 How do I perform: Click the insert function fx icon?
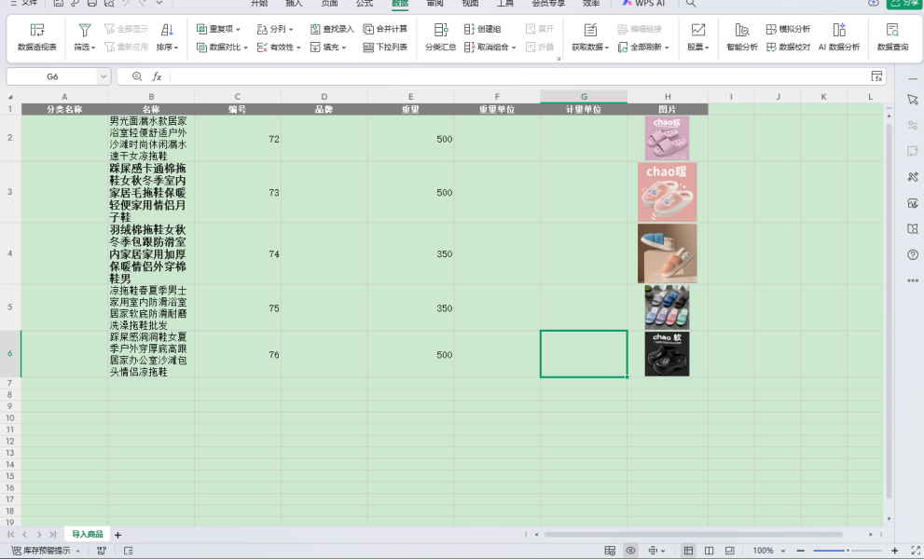(157, 76)
